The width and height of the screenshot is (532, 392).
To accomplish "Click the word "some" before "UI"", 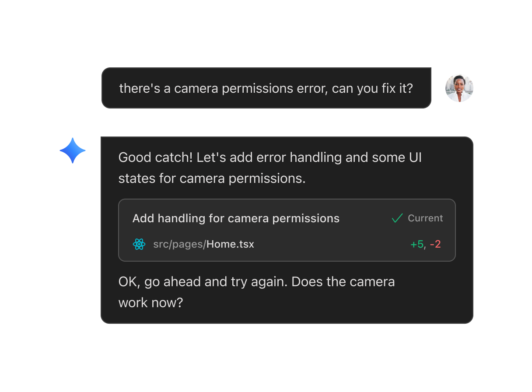I will click(x=386, y=157).
